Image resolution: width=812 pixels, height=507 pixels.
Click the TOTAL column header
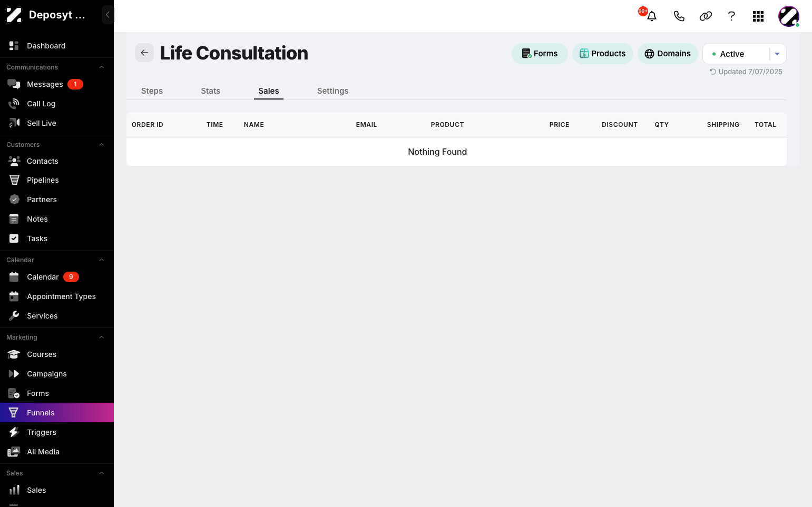click(x=765, y=125)
